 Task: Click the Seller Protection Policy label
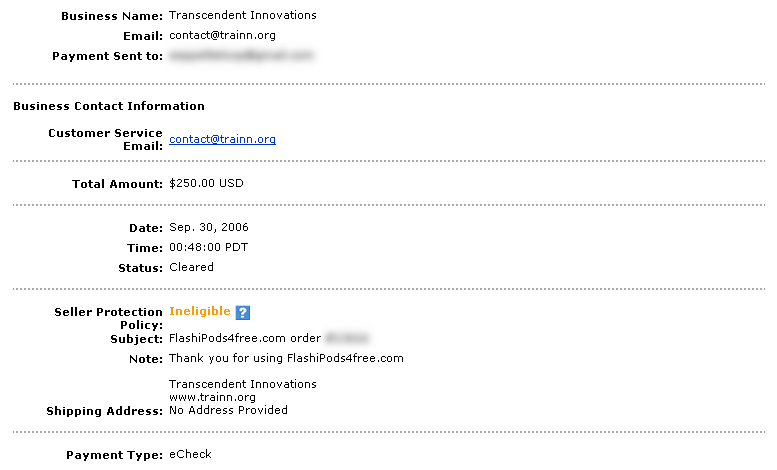[108, 318]
